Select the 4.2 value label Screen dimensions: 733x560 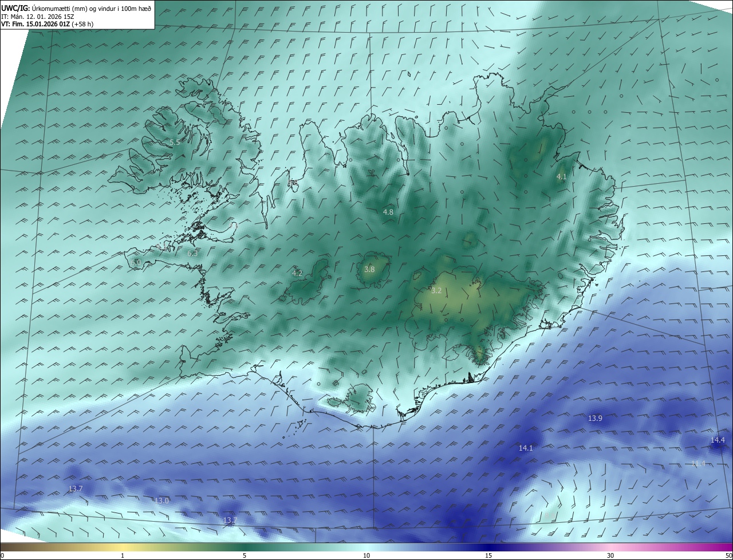click(x=297, y=273)
